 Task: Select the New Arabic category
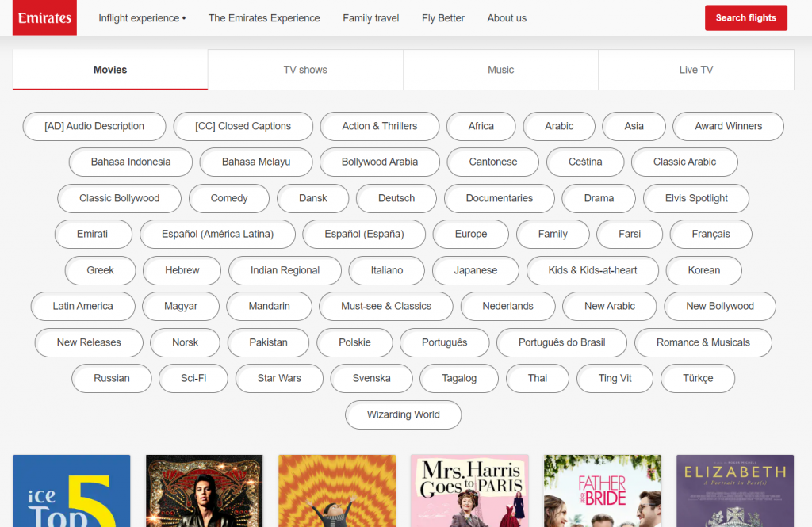point(610,306)
